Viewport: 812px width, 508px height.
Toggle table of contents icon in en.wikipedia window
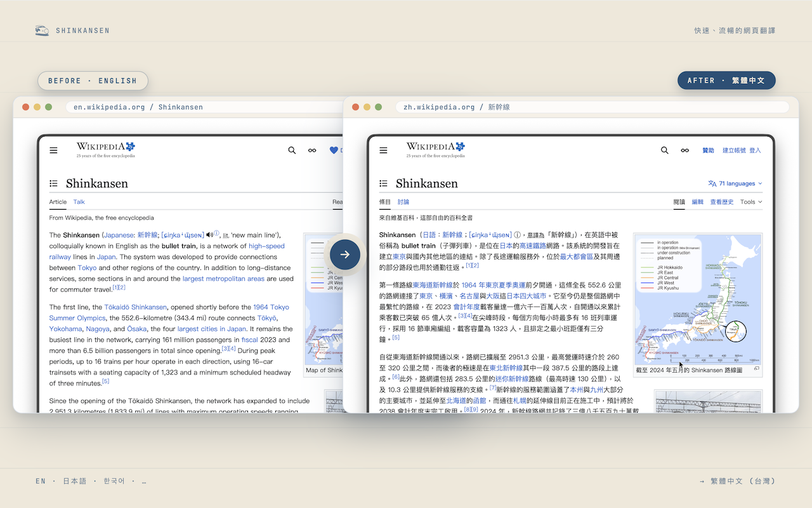53,184
